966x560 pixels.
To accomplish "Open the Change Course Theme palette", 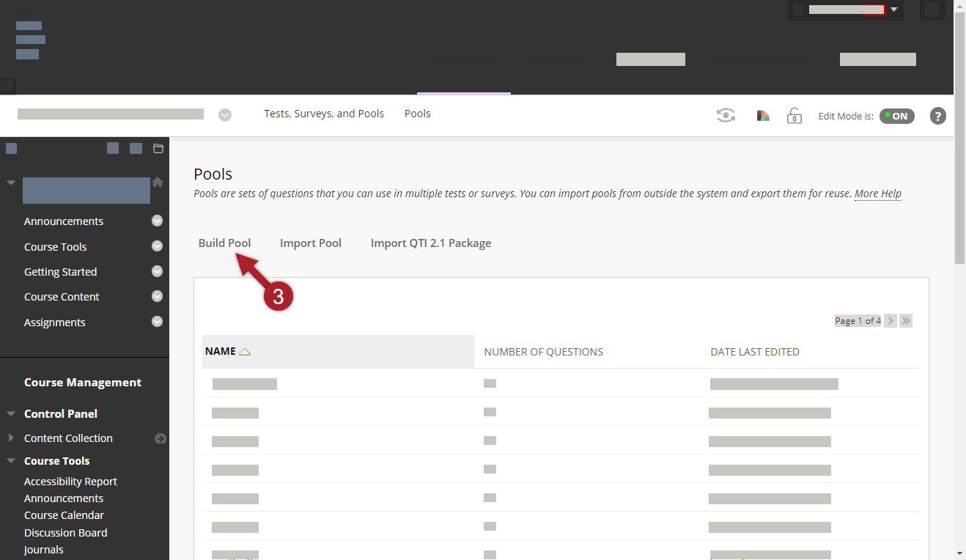I will (x=763, y=115).
